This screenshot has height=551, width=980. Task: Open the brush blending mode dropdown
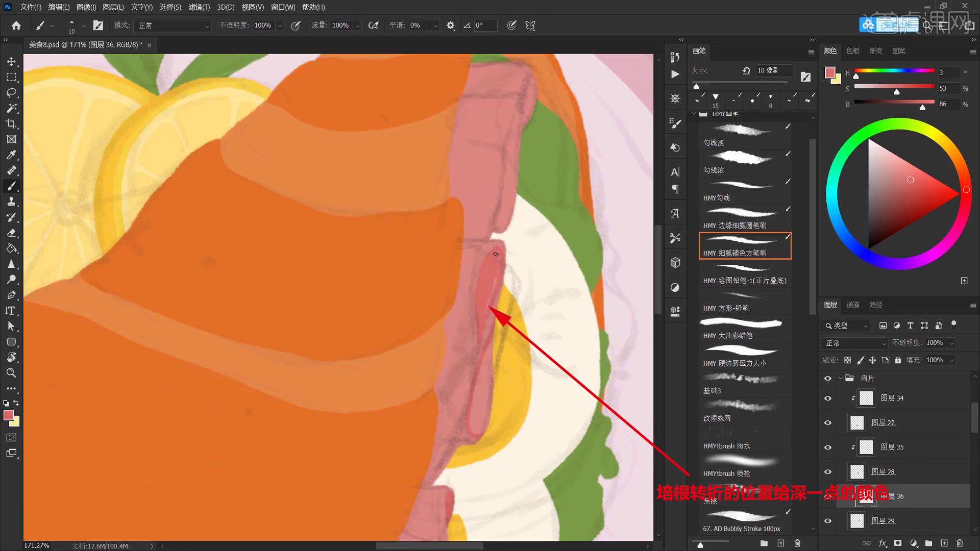point(173,26)
